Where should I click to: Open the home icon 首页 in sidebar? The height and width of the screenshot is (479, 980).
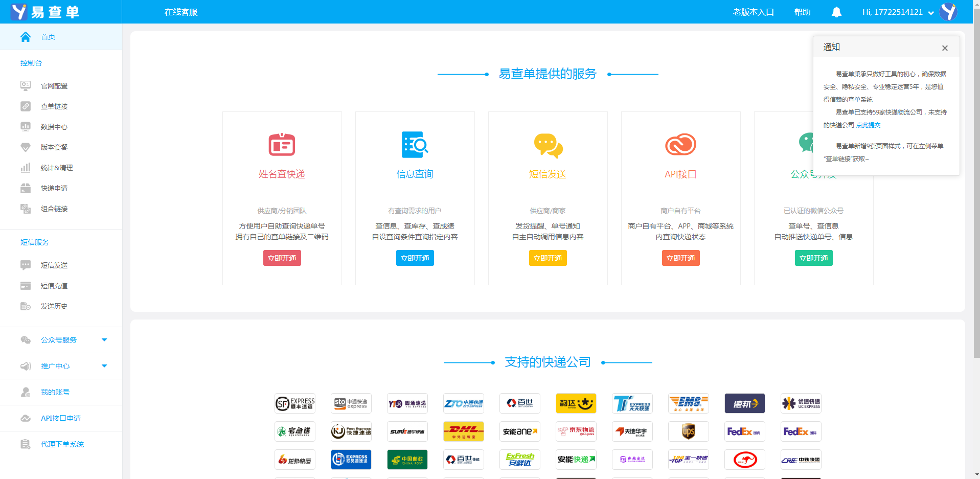(26, 37)
